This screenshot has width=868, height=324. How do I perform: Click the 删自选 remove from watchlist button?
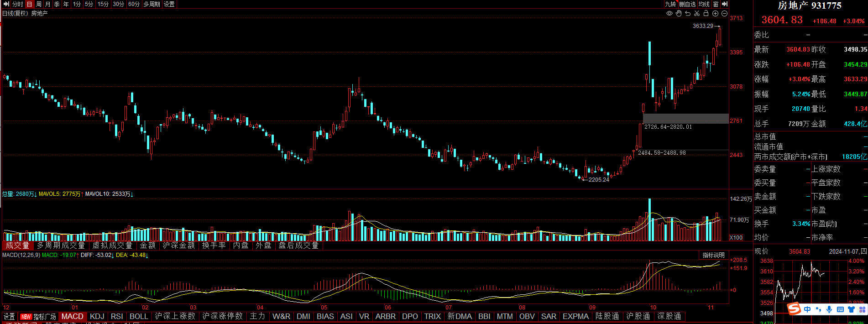pyautogui.click(x=687, y=4)
